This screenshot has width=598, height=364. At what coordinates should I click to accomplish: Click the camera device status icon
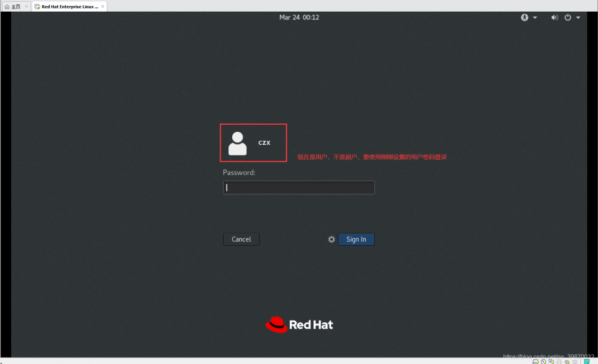pos(575,361)
